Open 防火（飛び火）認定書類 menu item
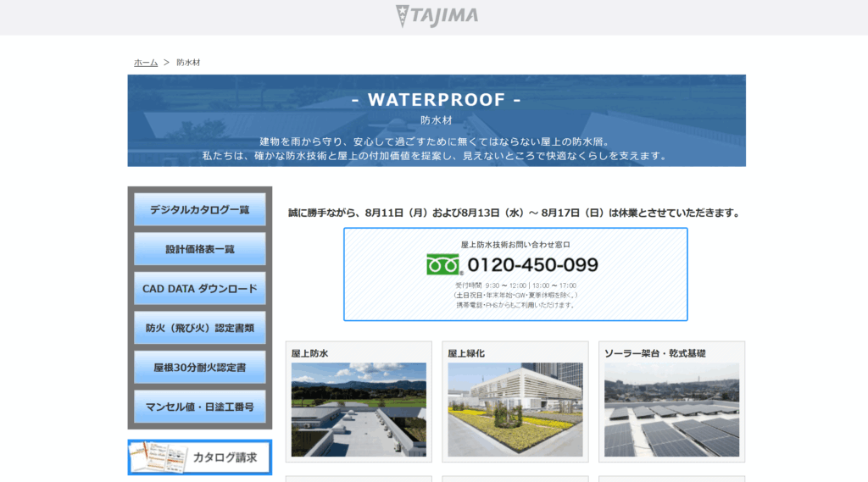The image size is (868, 482). 199,328
